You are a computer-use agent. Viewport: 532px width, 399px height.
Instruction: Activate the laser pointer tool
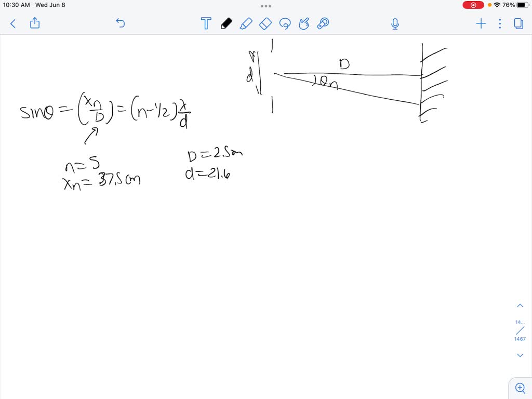[323, 23]
